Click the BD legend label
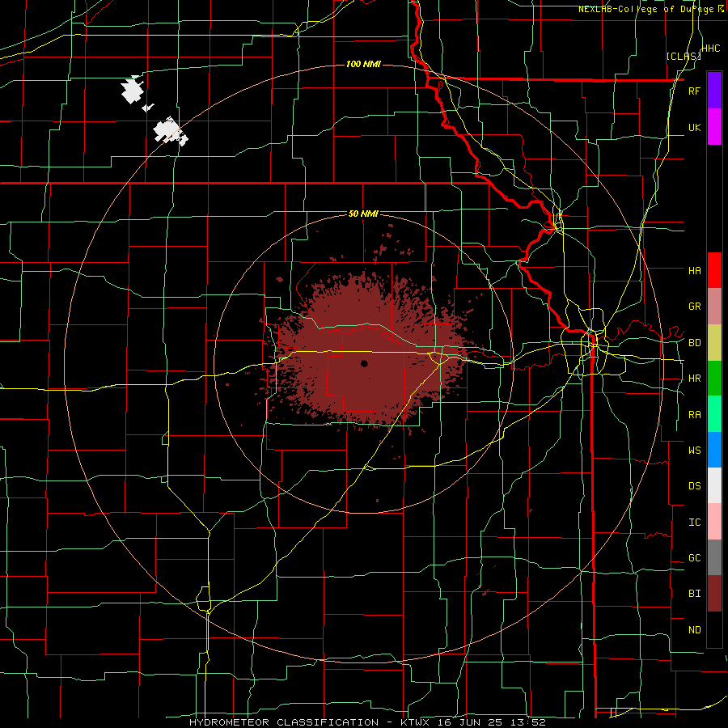The width and height of the screenshot is (728, 728). click(694, 343)
